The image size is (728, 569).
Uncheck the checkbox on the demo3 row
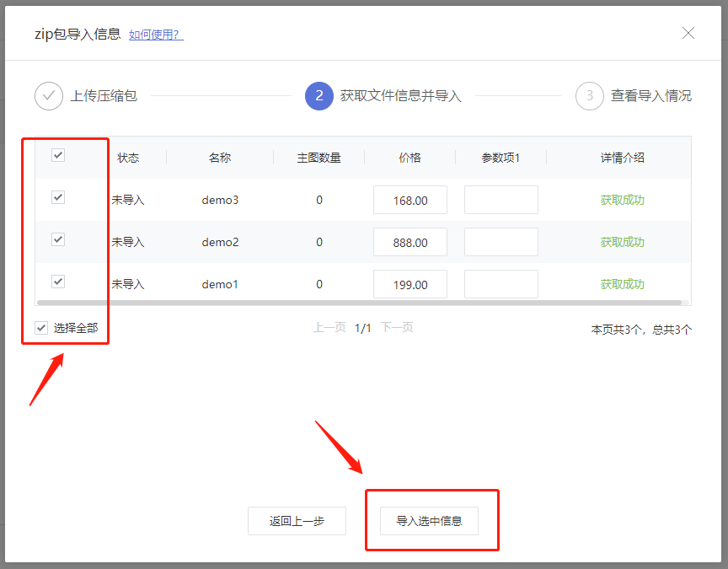pos(57,197)
